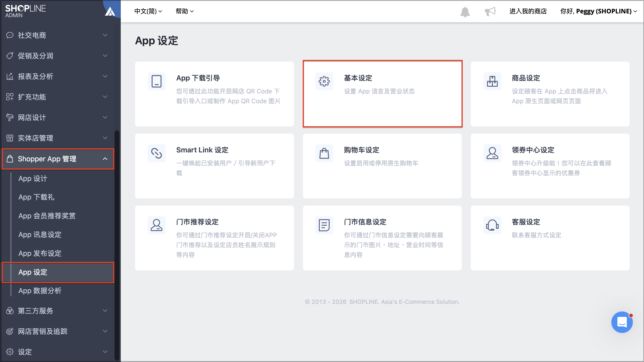
Task: Click the notification bell icon
Action: [x=465, y=11]
